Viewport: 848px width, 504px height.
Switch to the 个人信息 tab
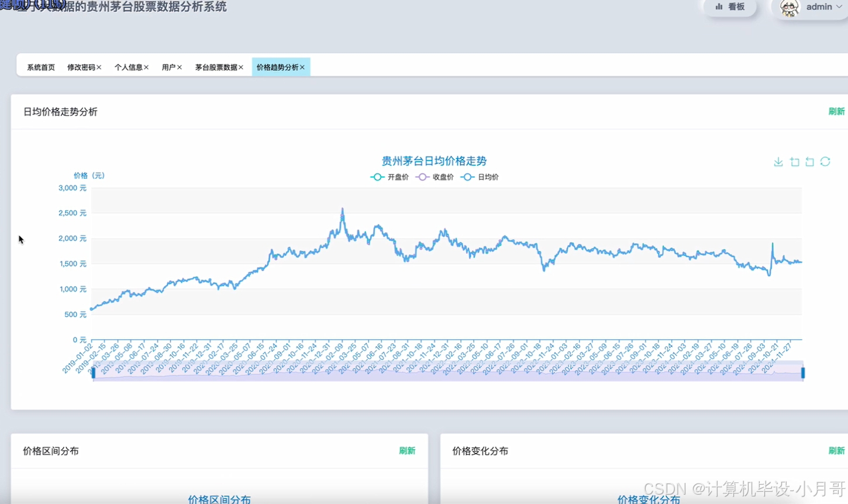pos(129,67)
